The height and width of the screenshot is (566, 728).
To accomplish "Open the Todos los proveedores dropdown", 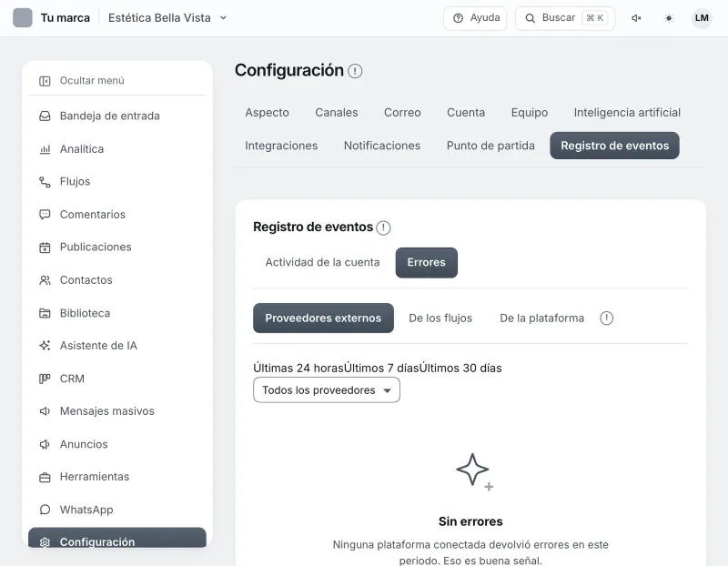I will [x=327, y=390].
